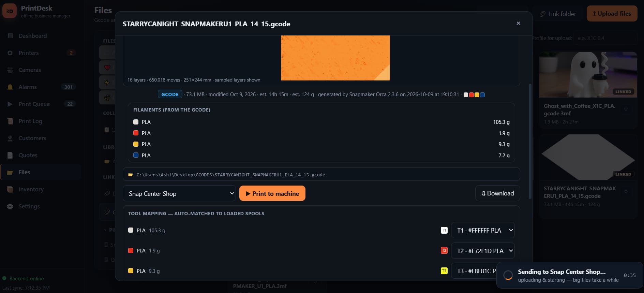This screenshot has width=644, height=293.
Task: Click the heart favorites filter icon
Action: pyautogui.click(x=107, y=68)
